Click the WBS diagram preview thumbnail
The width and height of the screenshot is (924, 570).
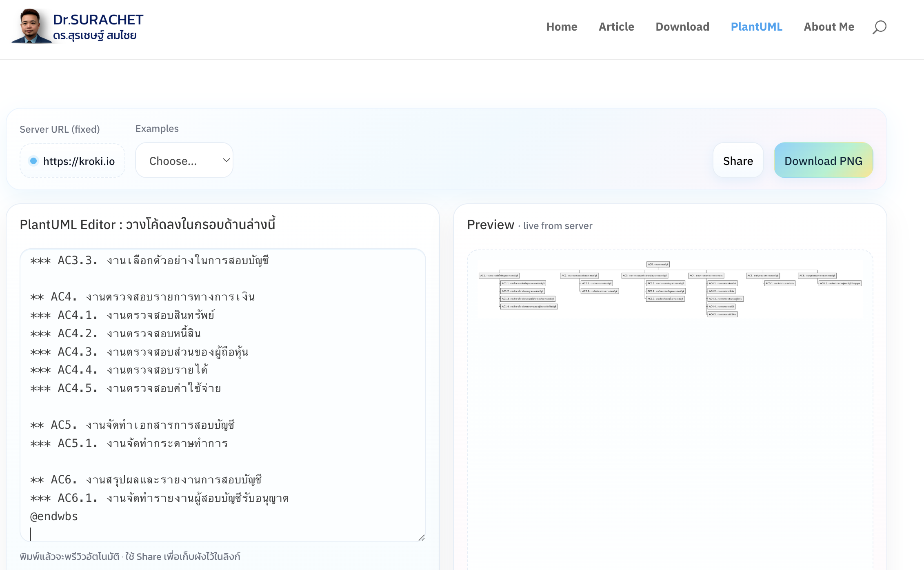tap(669, 289)
